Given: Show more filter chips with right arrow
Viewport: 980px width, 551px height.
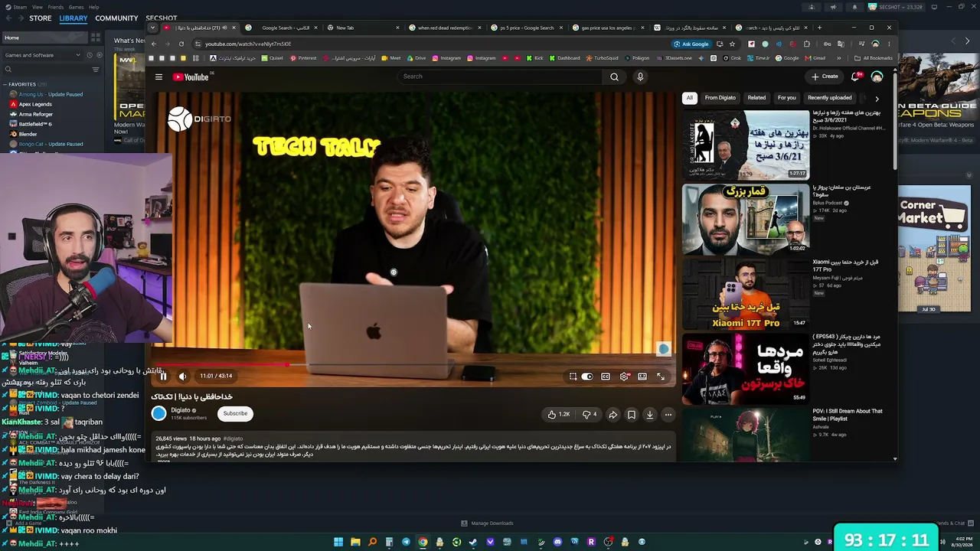Looking at the screenshot, I should (x=877, y=98).
